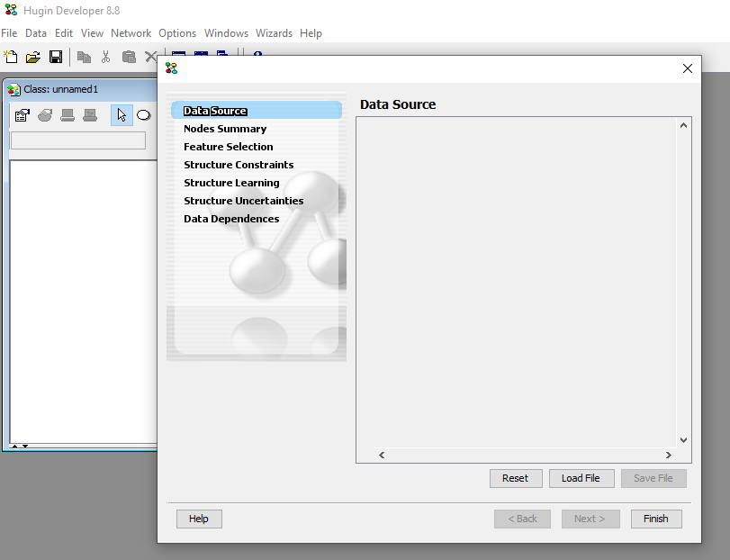Go to the Nodes Summary step

tap(225, 129)
